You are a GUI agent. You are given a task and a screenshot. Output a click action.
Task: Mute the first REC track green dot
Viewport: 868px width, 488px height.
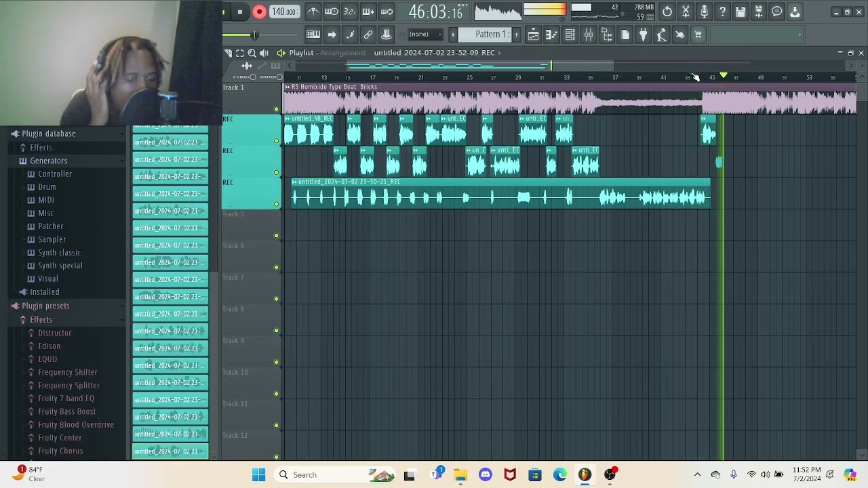point(276,141)
